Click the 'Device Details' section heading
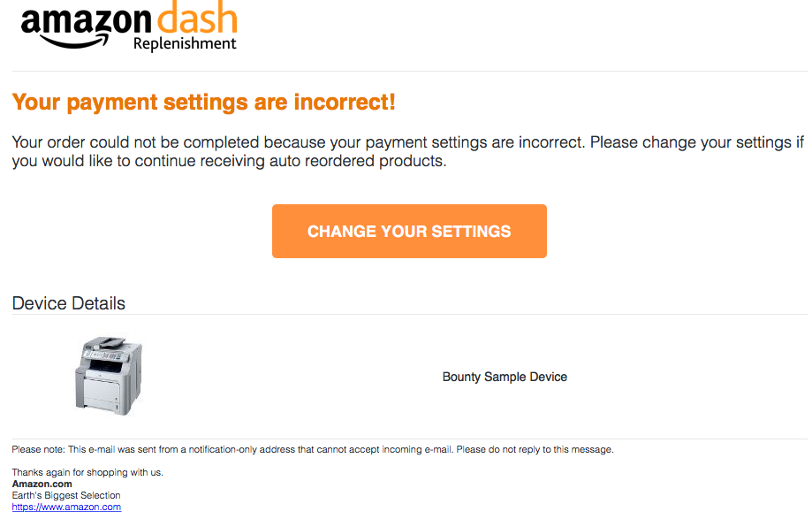Screen dimensions: 812x519 68,303
